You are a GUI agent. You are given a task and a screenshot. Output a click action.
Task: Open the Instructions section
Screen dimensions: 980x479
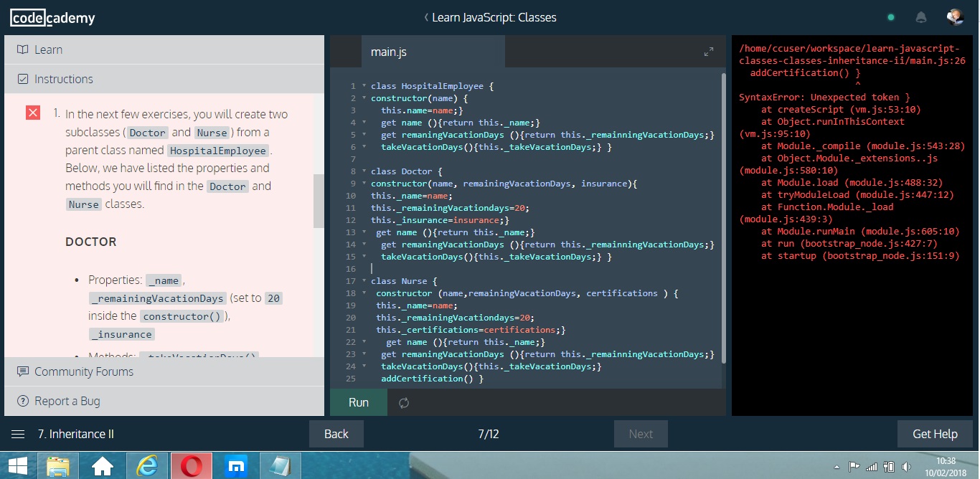click(x=63, y=79)
